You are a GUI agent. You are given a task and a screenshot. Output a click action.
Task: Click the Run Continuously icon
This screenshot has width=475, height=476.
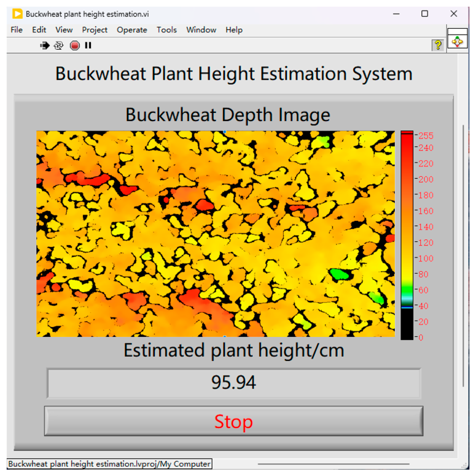pos(59,45)
